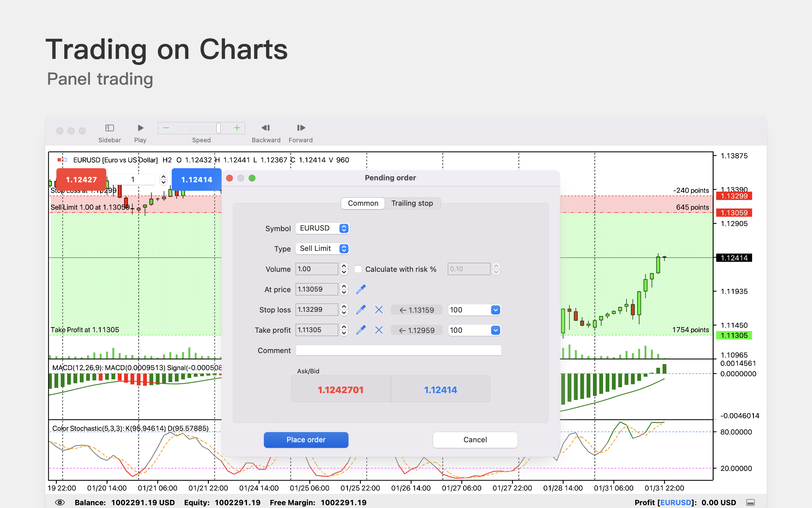Click the Bid price 1.12414 in dialog

[441, 390]
